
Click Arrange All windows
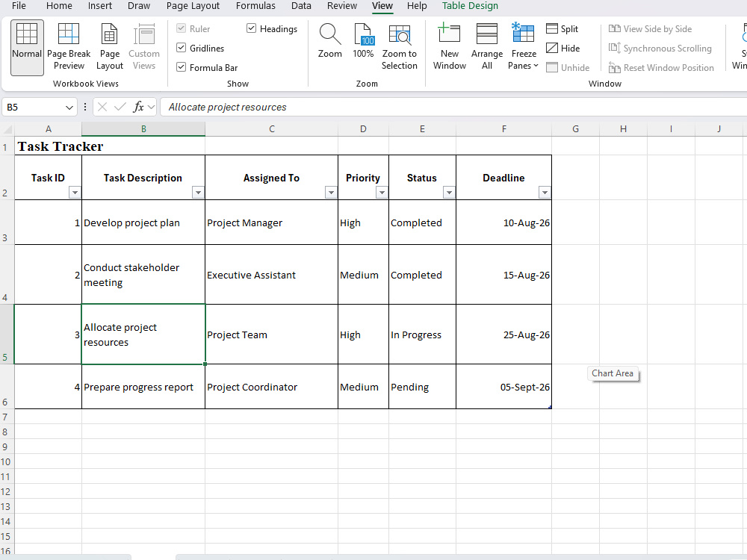point(487,48)
